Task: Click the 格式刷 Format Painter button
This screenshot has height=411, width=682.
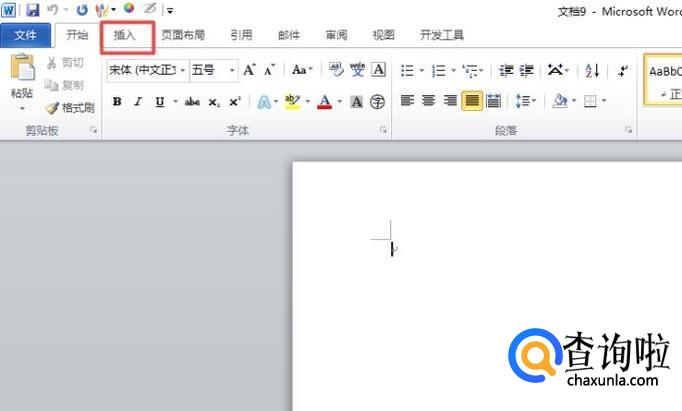Action: coord(70,108)
